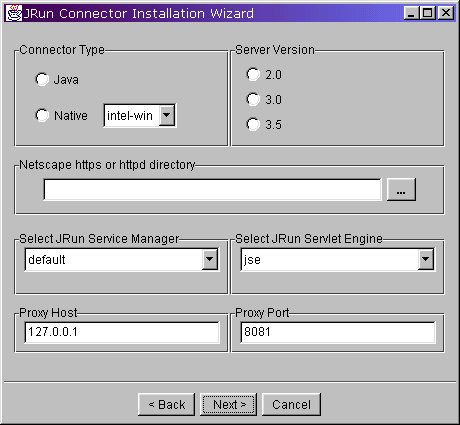Screen dimensions: 460x425
Task: Click the 'Proxy Host' label
Action: (48, 313)
